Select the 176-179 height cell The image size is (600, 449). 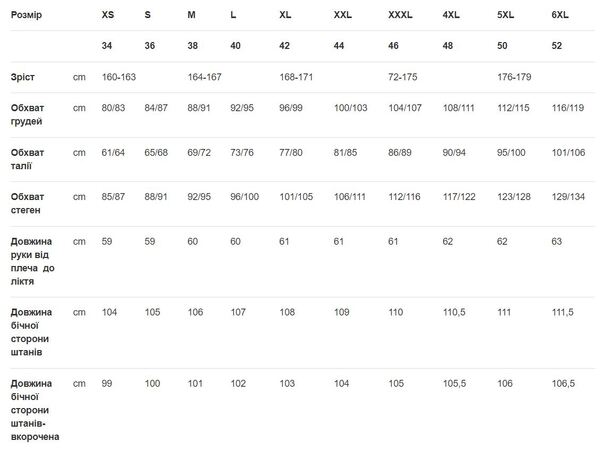coord(515,76)
